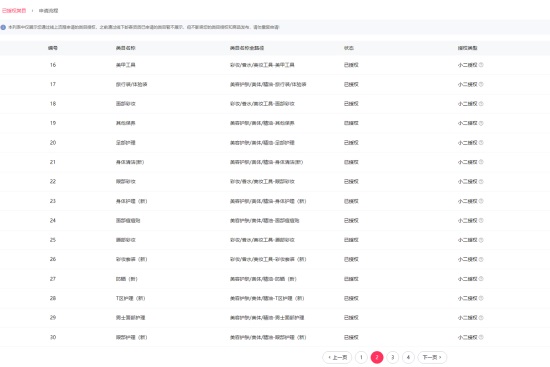Jump to pagination page 3
550x367 pixels.
[393, 357]
